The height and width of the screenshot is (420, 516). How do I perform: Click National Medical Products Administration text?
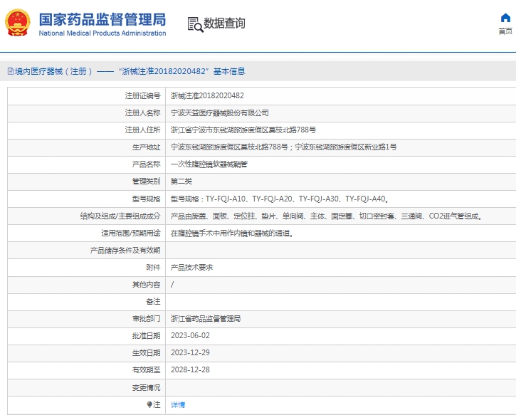coord(102,33)
